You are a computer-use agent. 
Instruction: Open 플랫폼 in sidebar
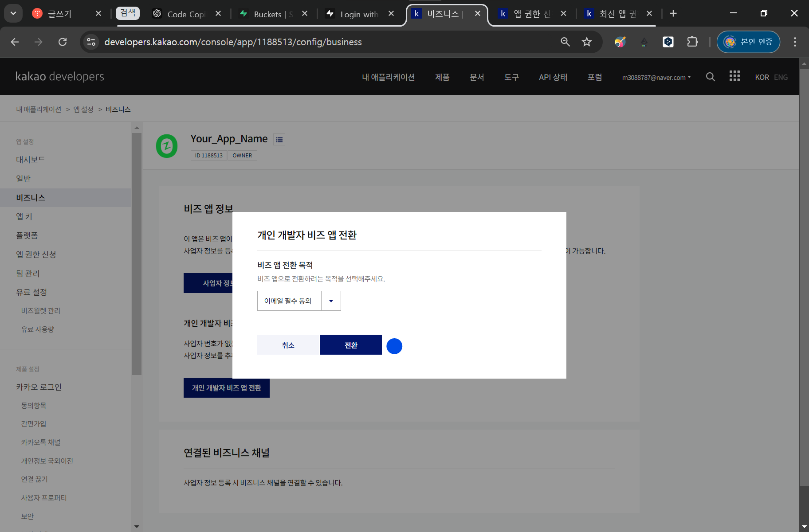click(27, 235)
